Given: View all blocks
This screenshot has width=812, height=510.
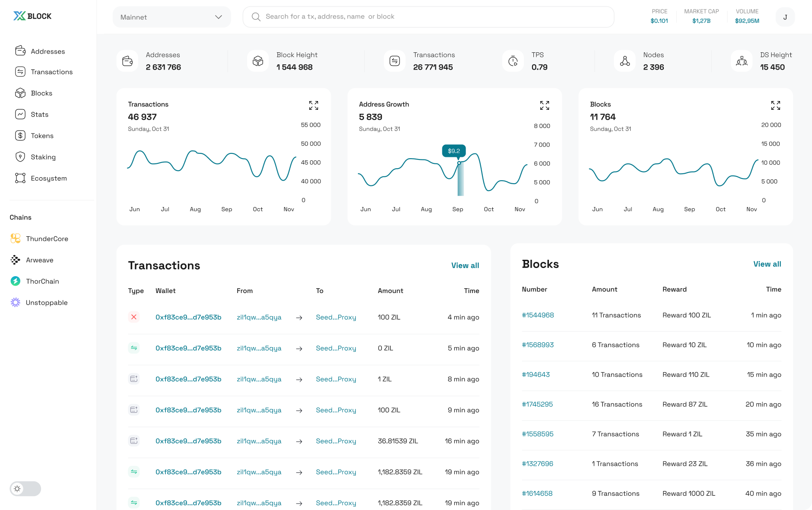Looking at the screenshot, I should (767, 264).
